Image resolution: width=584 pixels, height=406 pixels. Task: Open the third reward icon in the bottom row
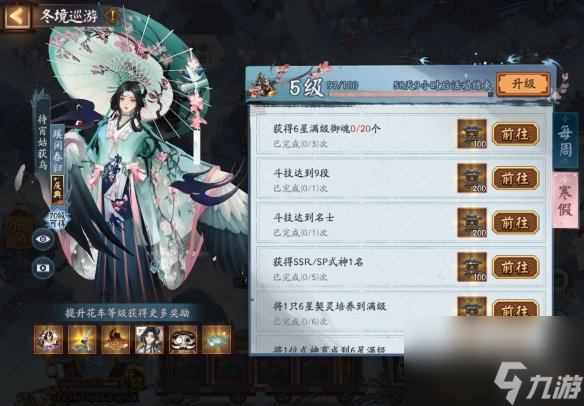click(x=115, y=339)
